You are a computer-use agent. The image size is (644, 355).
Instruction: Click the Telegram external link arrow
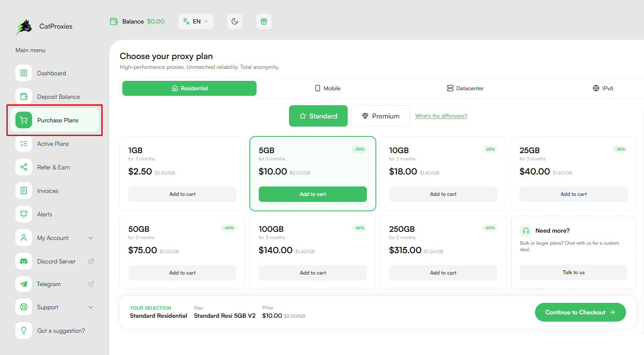tap(91, 284)
